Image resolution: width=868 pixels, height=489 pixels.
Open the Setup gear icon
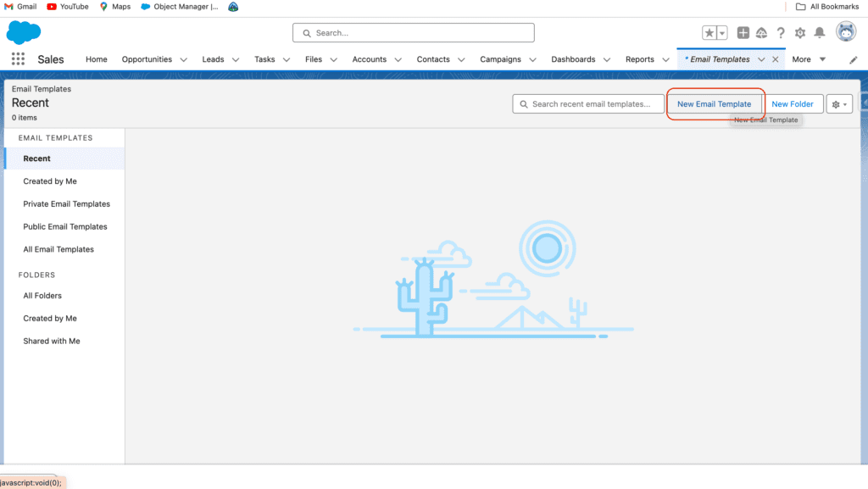click(x=800, y=33)
